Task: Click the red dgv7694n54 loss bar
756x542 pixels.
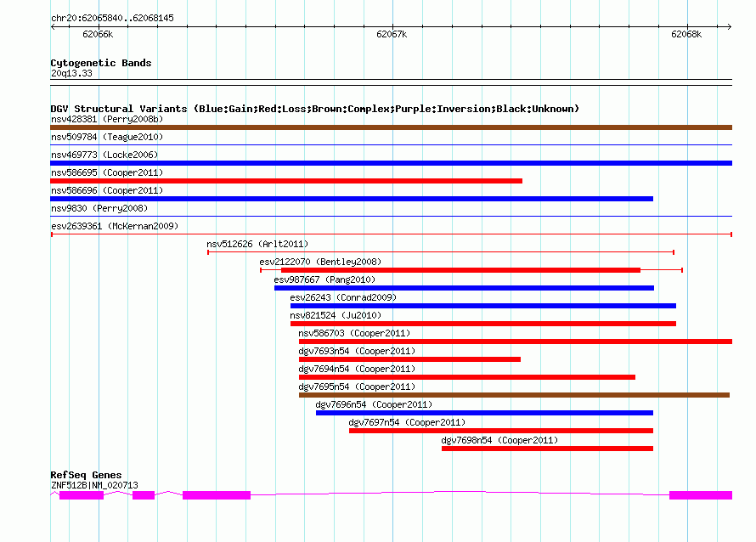Action: [x=467, y=377]
